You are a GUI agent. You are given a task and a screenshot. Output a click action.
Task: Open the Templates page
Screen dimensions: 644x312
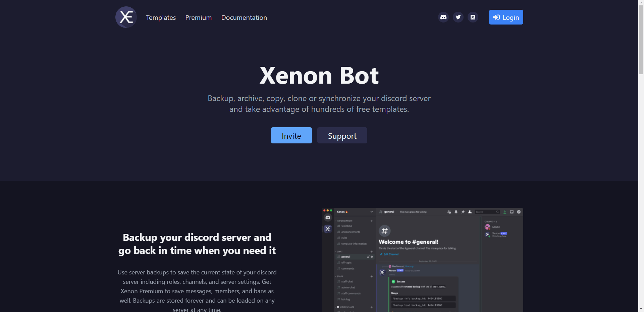click(161, 17)
